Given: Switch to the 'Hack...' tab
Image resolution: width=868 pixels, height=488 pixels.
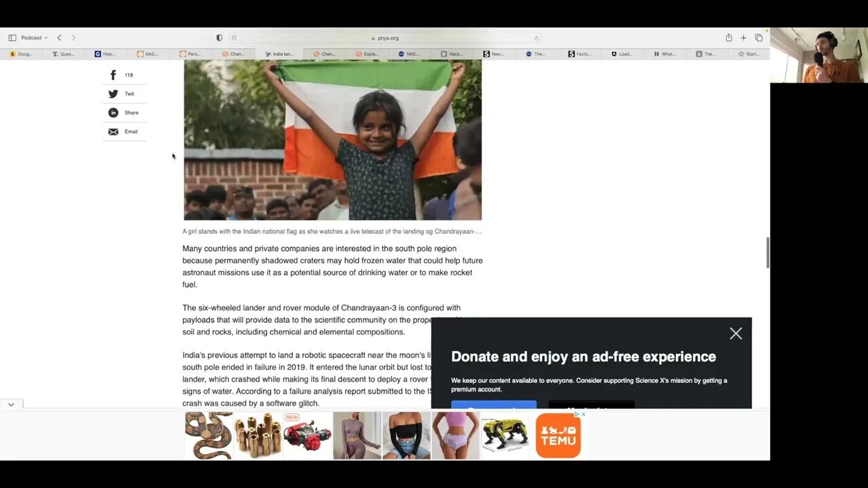Looking at the screenshot, I should (x=452, y=54).
